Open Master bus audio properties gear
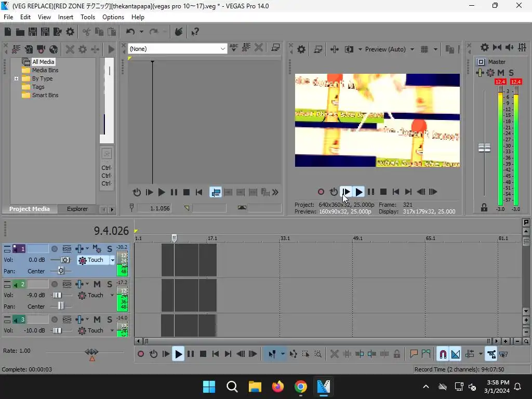Viewport: 532px width, 399px height. 485,47
